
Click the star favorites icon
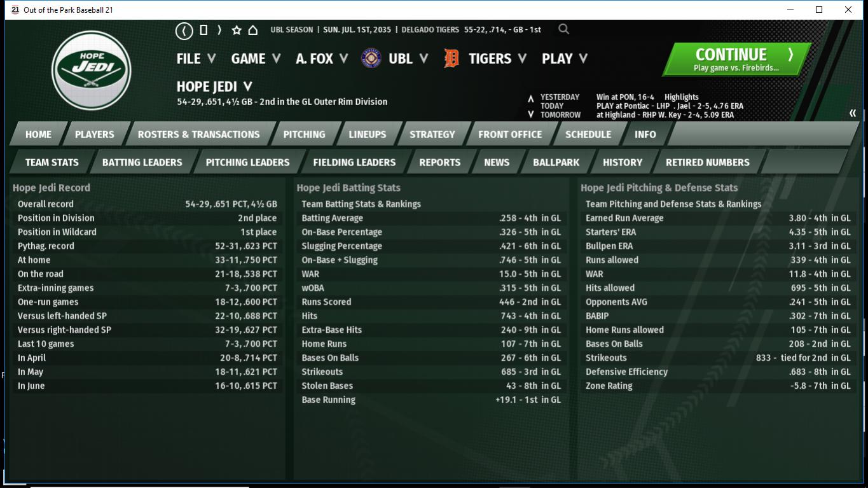point(237,30)
